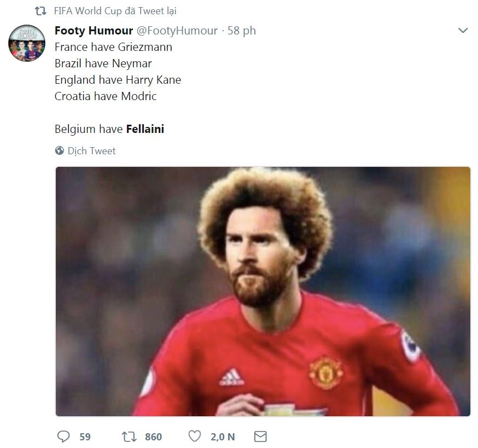The width and height of the screenshot is (478, 448).
Task: Click the 58 ph timestamp
Action: pos(242,31)
